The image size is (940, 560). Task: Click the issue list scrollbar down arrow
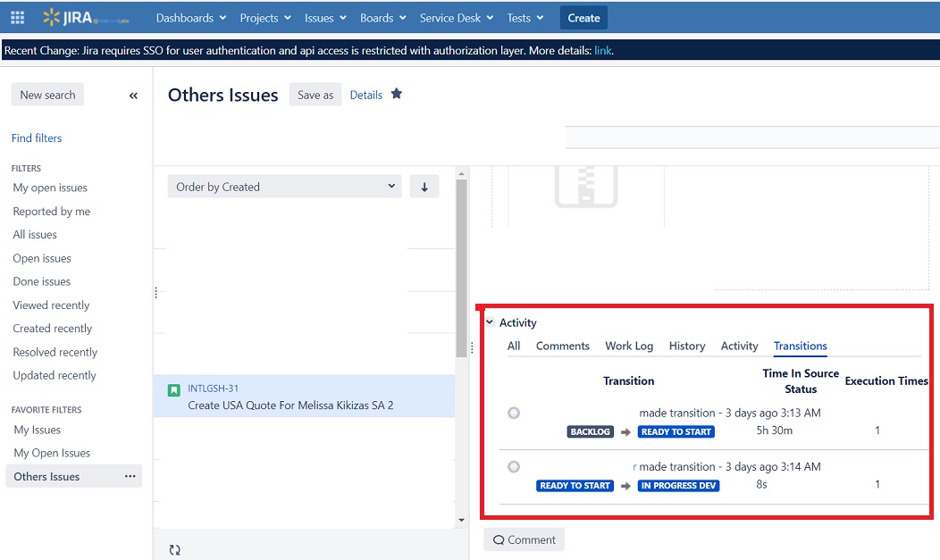[461, 520]
